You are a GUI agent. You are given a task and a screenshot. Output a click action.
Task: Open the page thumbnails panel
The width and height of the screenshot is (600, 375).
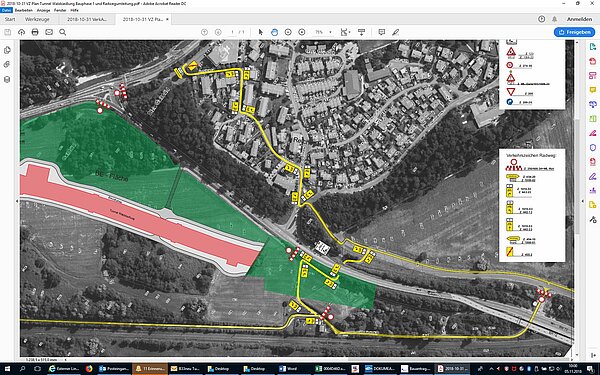7,51
